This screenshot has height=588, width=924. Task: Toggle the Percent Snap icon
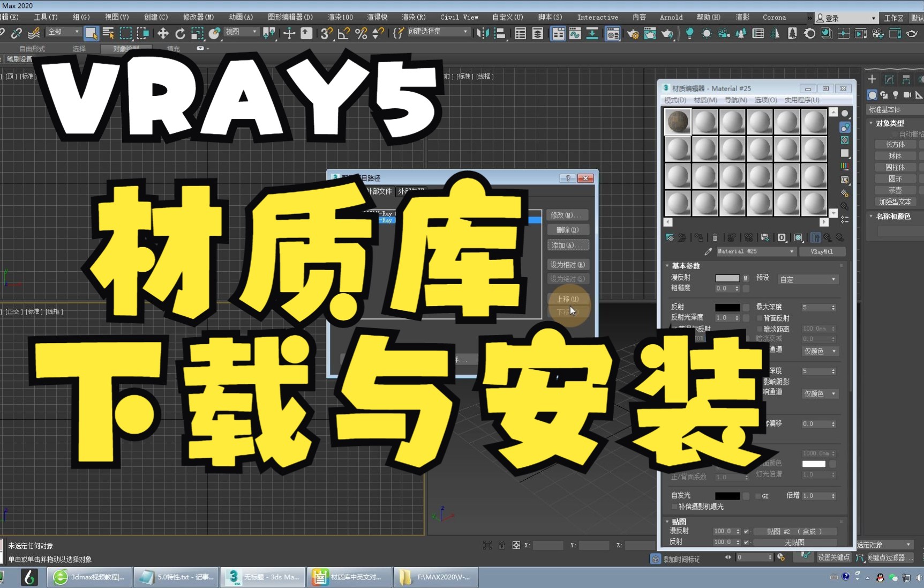361,34
